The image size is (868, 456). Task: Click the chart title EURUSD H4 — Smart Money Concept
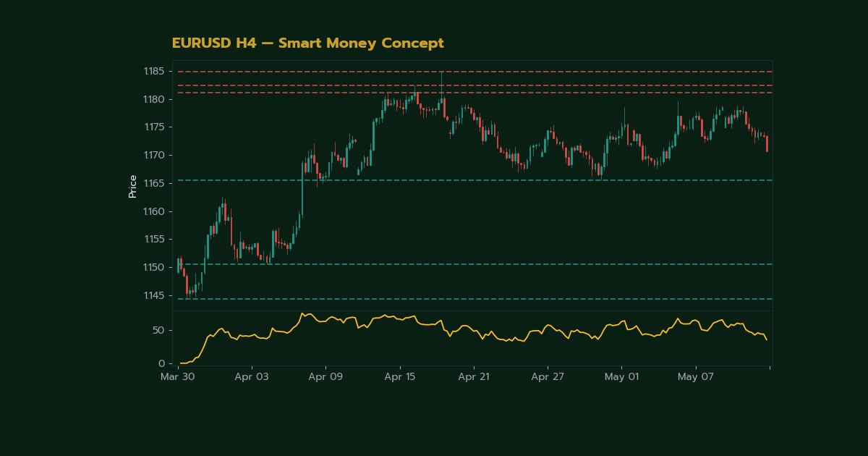click(307, 43)
